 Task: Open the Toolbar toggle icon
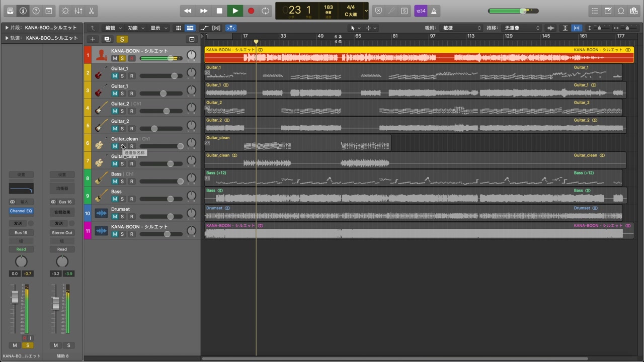coord(49,11)
